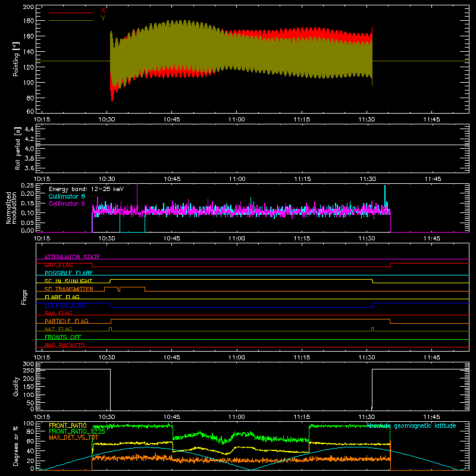476x476 pixels.
Task: Select the ATTENUATOR_STATE flag label
Action: tap(72, 257)
